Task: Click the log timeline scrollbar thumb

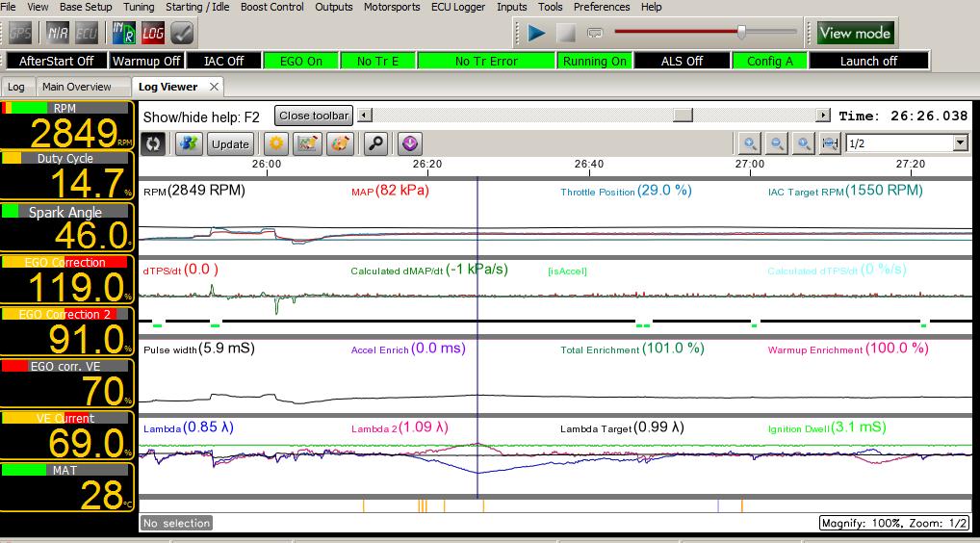Action: [x=683, y=115]
